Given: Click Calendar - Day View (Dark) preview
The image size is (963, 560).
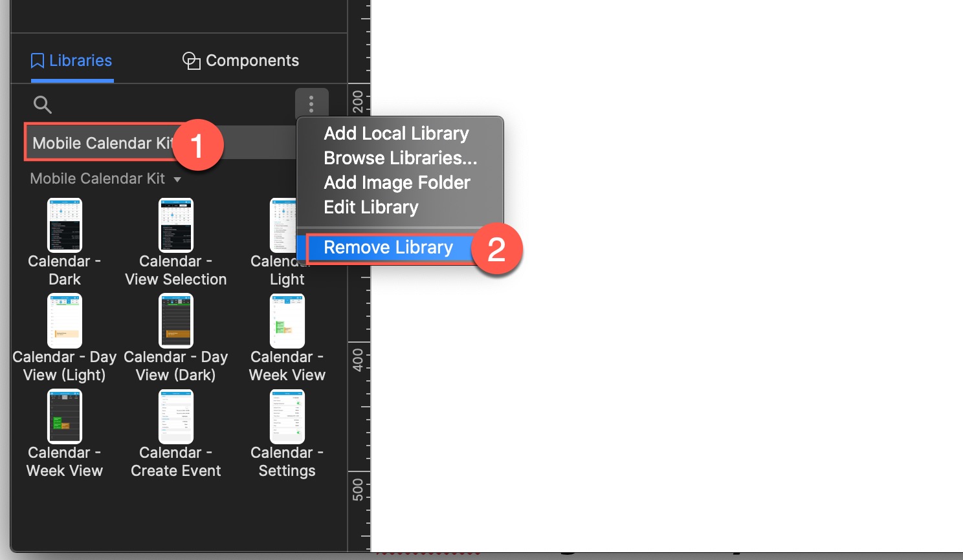Looking at the screenshot, I should pos(175,320).
